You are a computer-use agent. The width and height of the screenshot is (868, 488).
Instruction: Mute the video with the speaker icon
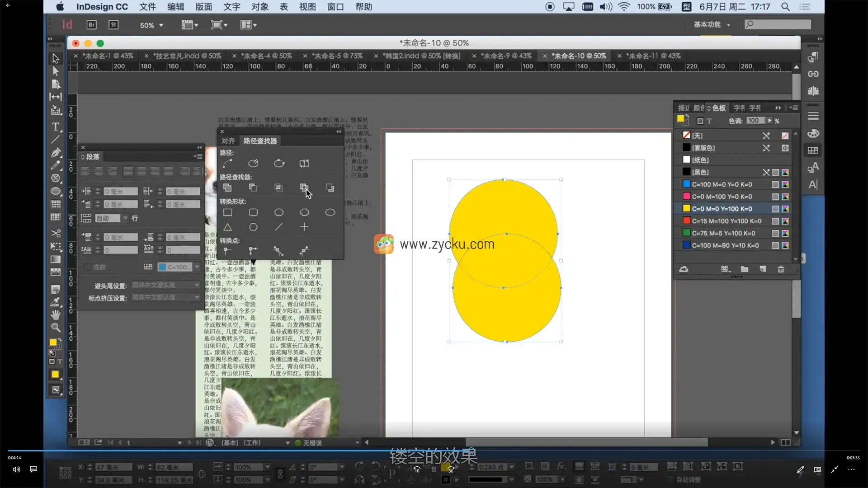tap(16, 469)
